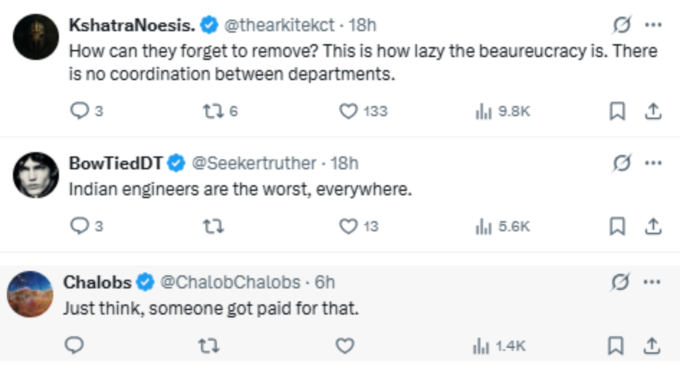
Task: Reply to KshatraNoesis tweet
Action: [x=86, y=111]
